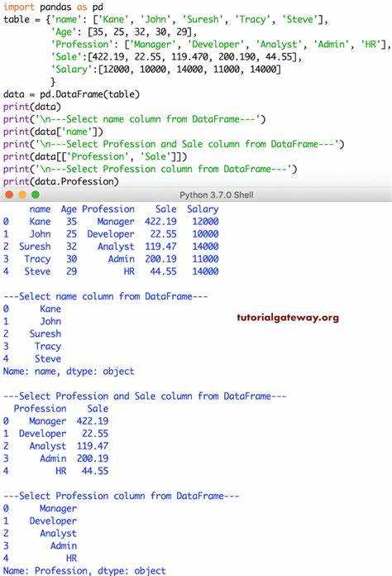Image resolution: width=392 pixels, height=576 pixels.
Task: Click the 'Salary' list line in code
Action: point(166,70)
